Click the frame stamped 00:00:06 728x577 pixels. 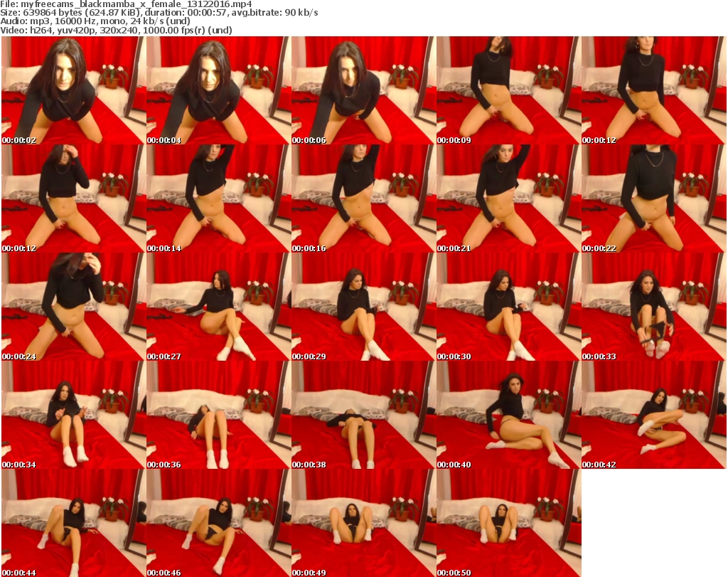coord(363,90)
